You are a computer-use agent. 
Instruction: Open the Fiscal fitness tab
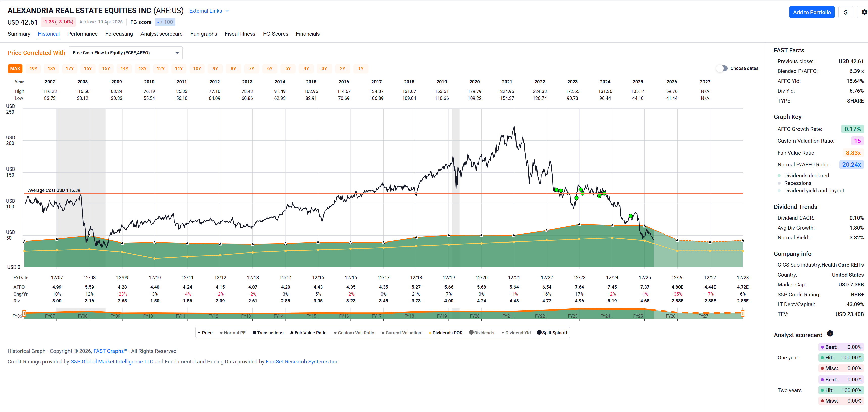240,34
